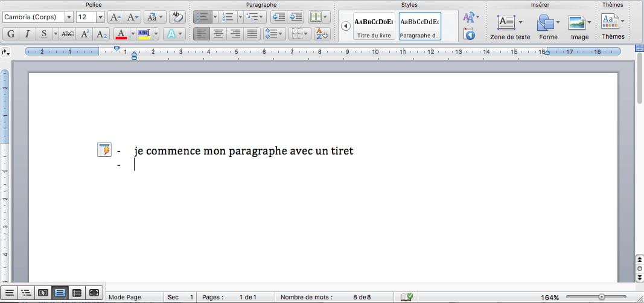Select the center alignment icon
The image size is (644, 303).
coord(218,34)
